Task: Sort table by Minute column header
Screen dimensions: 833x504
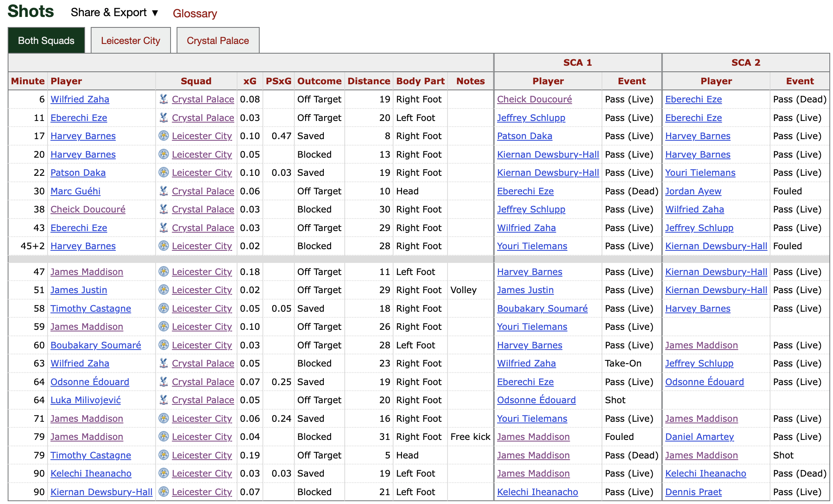Action: tap(28, 81)
